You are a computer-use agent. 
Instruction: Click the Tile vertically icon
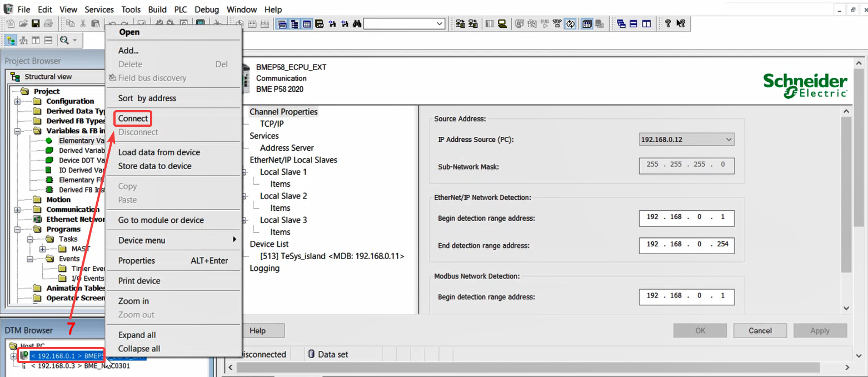(646, 23)
